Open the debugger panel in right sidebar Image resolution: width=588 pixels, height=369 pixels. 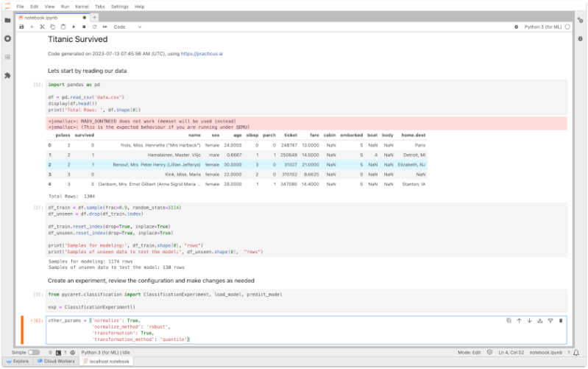click(x=581, y=38)
